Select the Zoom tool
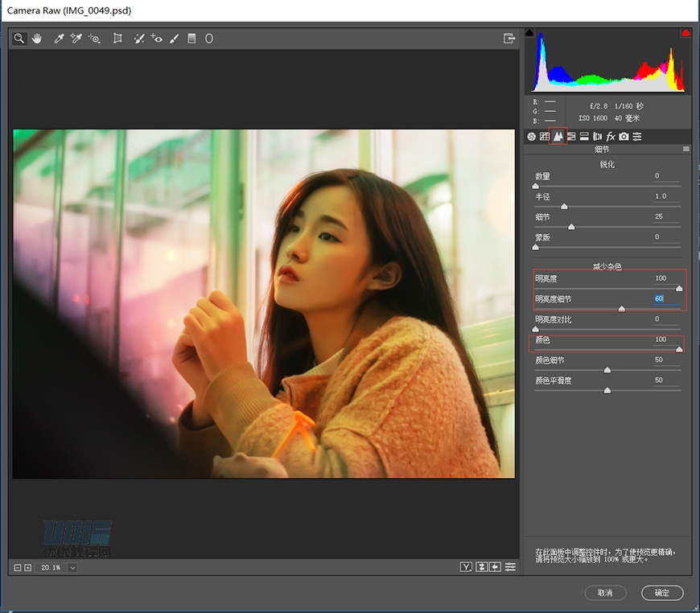Image resolution: width=700 pixels, height=613 pixels. [19, 38]
